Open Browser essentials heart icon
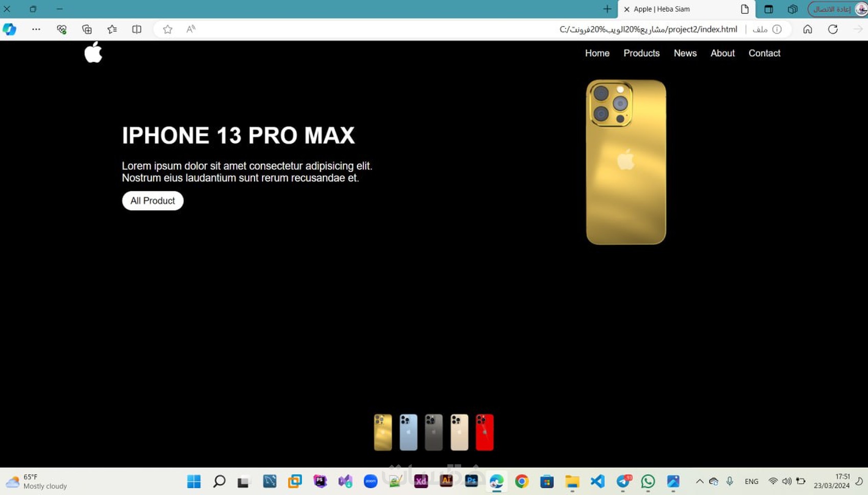This screenshot has height=495, width=868. pos(62,29)
